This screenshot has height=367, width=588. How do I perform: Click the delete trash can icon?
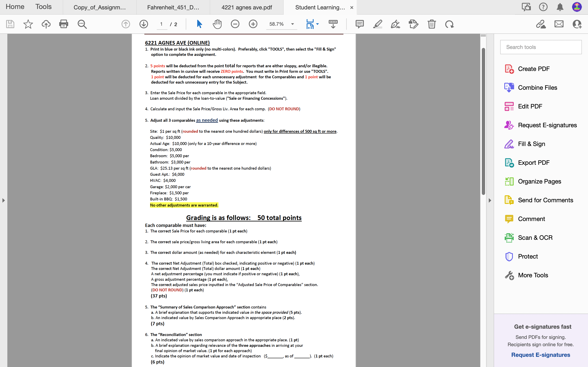tap(432, 24)
